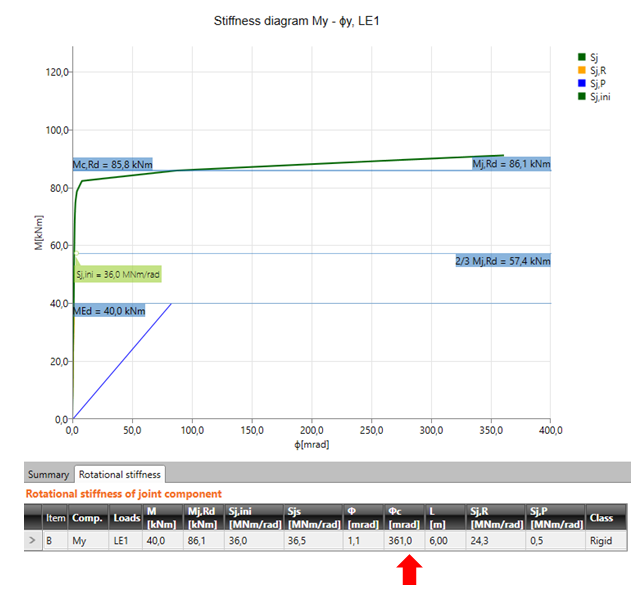The height and width of the screenshot is (593, 642).
Task: Click the green Sj,ini legend swatch
Action: tap(582, 96)
